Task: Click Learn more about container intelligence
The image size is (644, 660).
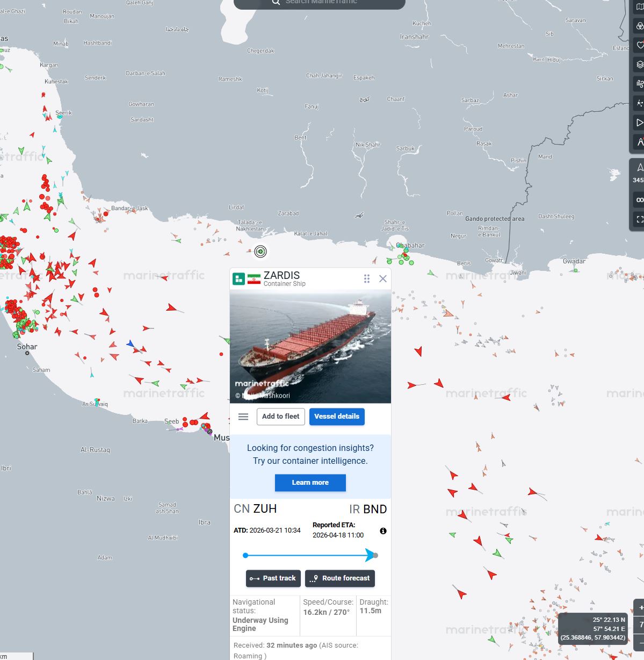Action: tap(310, 483)
